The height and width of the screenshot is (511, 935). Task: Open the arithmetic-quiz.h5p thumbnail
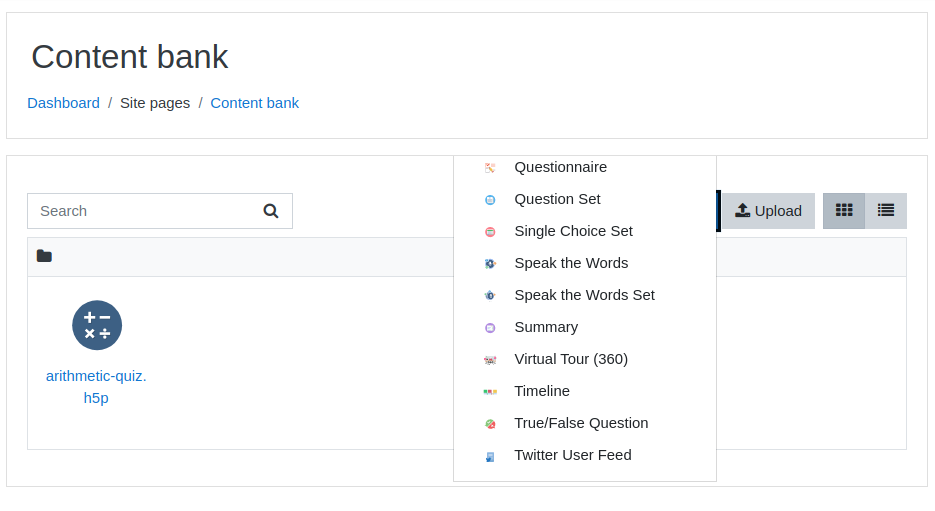coord(97,325)
